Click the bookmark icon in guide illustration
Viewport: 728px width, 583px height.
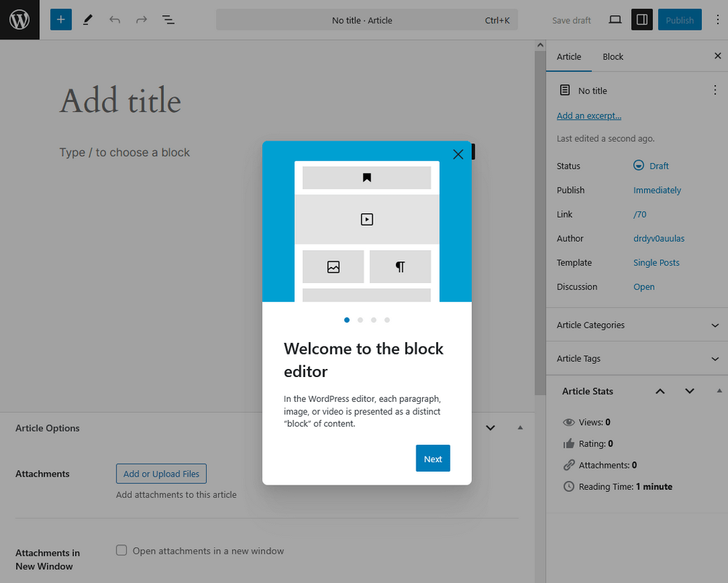(367, 178)
